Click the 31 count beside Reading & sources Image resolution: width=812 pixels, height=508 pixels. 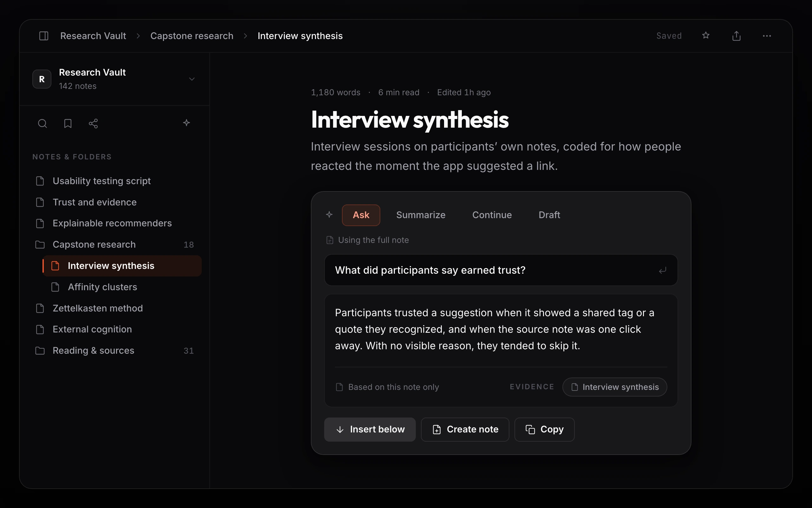[x=189, y=351]
